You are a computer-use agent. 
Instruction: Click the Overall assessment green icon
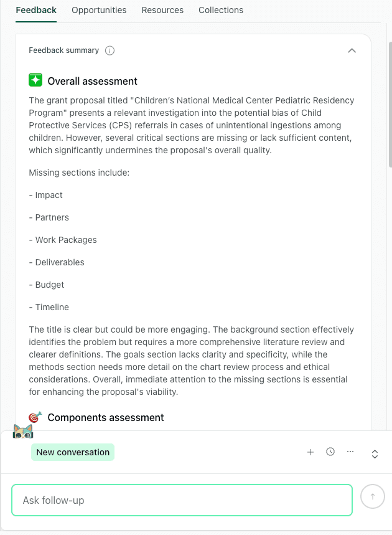(35, 80)
